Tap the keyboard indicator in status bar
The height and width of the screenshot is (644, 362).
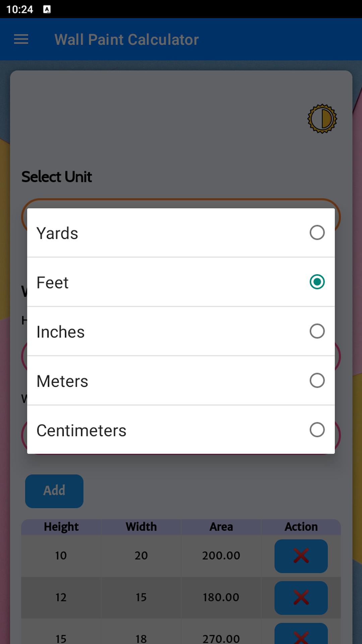[x=47, y=9]
